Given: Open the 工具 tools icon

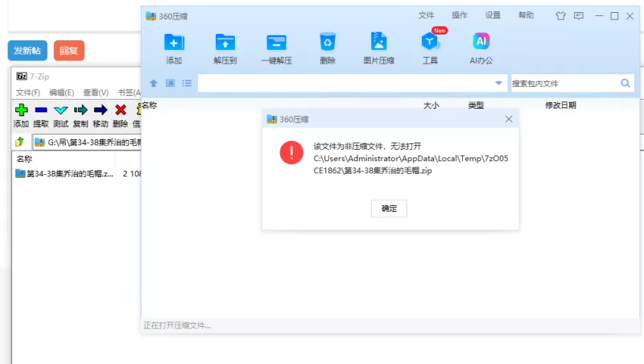Looking at the screenshot, I should 430,42.
